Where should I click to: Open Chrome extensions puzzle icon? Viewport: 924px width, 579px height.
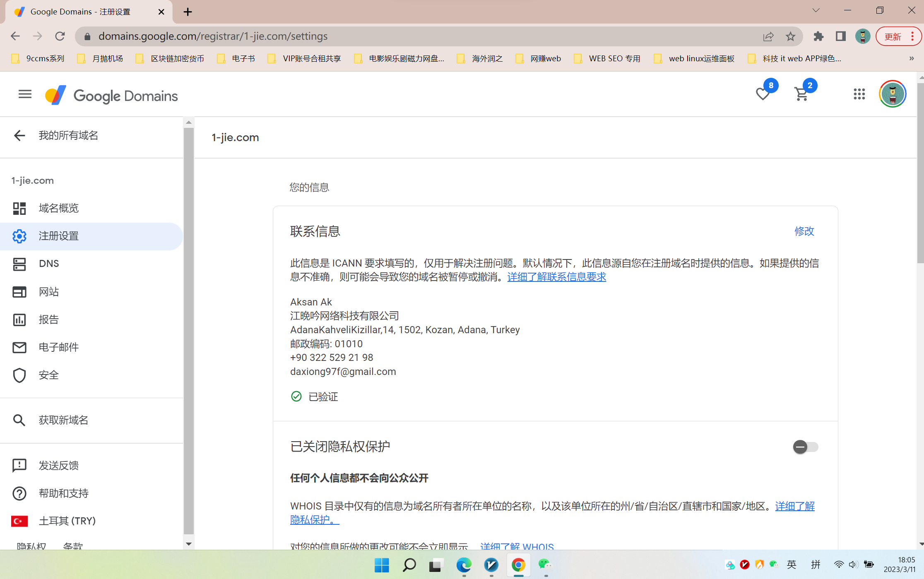(x=818, y=36)
